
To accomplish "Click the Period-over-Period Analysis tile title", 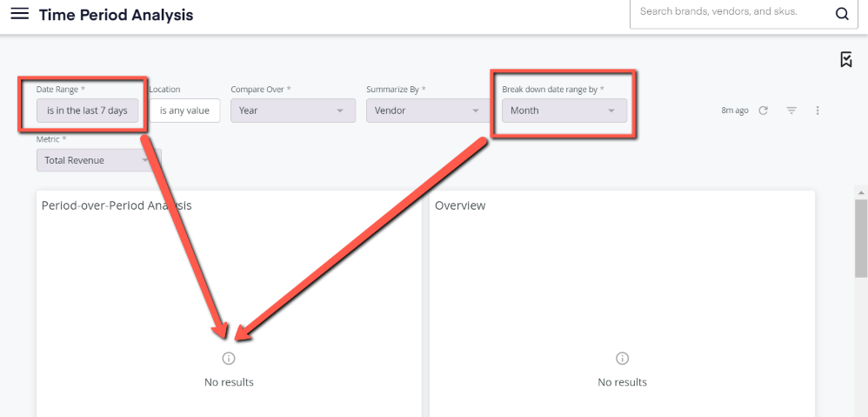I will click(x=117, y=205).
